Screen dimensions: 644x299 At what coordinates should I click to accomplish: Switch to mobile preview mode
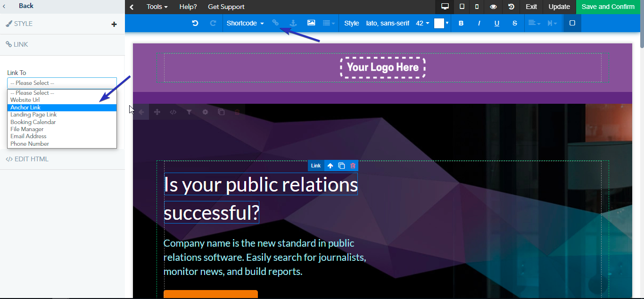point(477,7)
